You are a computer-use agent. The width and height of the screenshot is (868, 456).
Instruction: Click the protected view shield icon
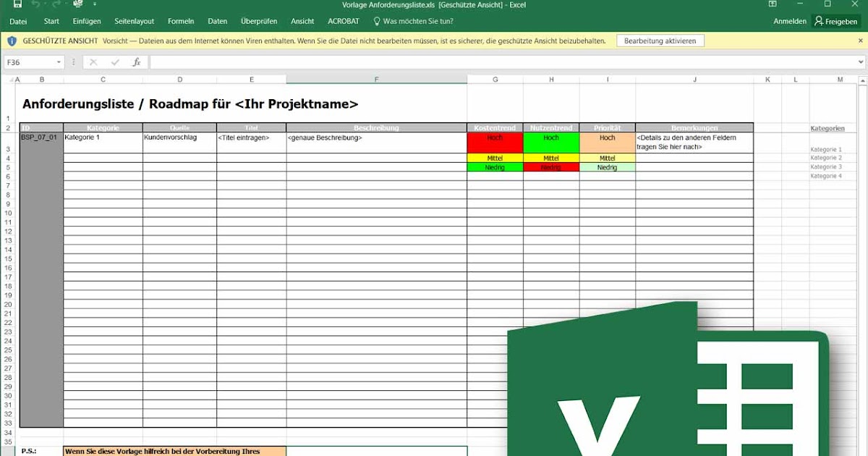click(x=12, y=41)
